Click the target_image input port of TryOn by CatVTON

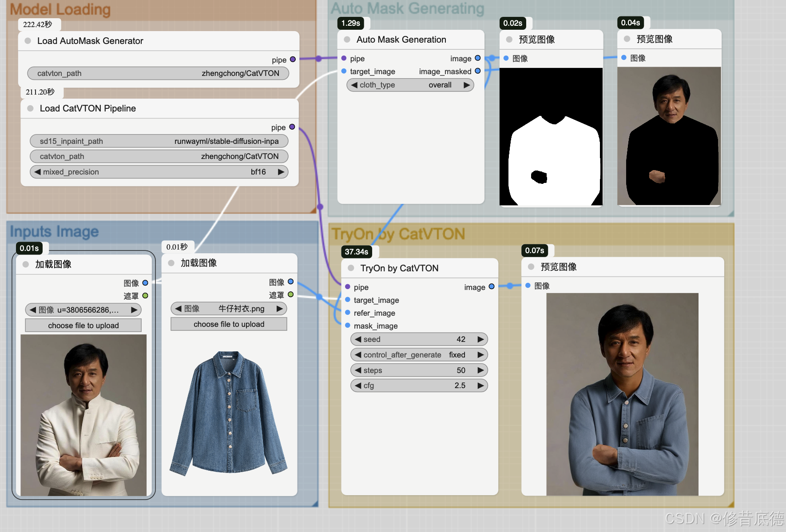point(348,300)
